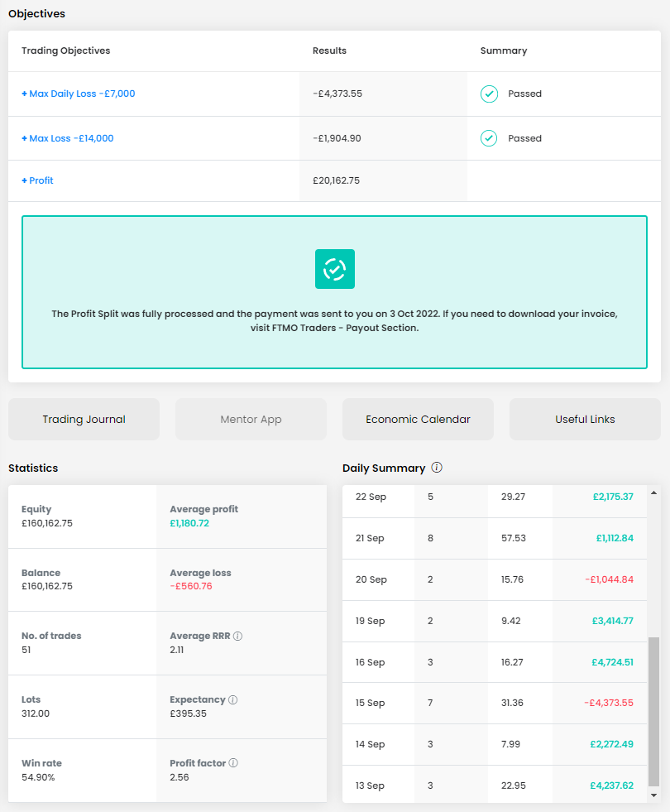Click the -£1,044.84 loss value

click(609, 579)
